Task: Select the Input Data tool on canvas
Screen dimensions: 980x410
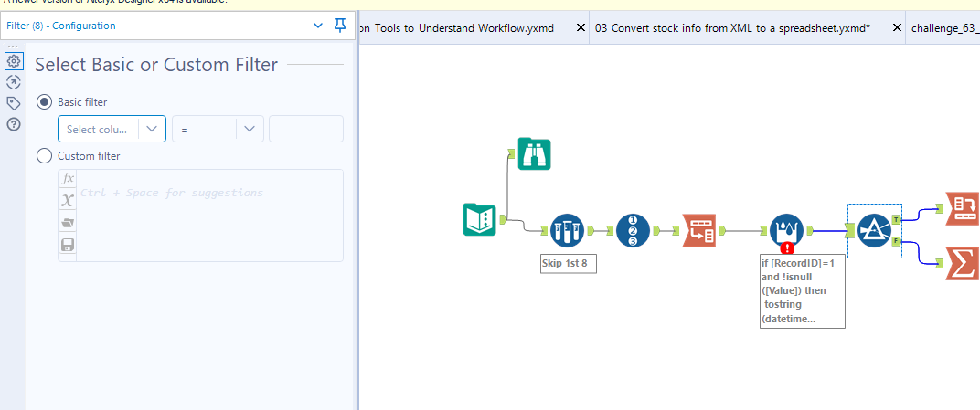Action: pyautogui.click(x=480, y=220)
